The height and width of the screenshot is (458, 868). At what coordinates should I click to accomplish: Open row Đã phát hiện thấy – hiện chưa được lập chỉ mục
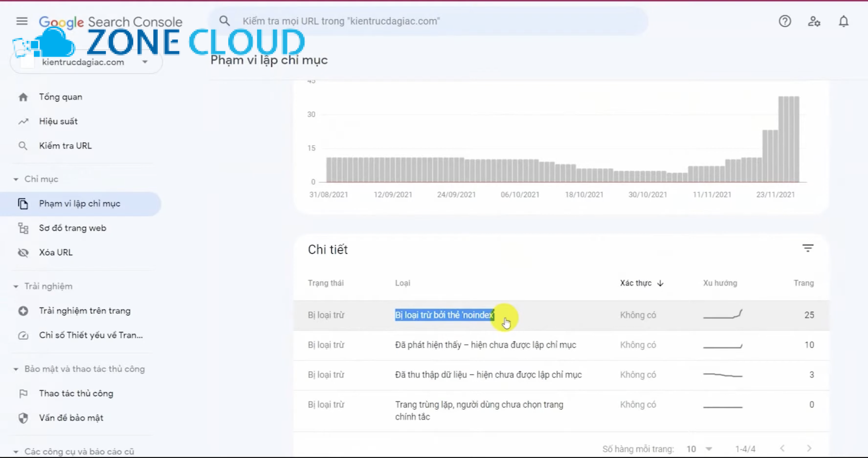(561, 345)
